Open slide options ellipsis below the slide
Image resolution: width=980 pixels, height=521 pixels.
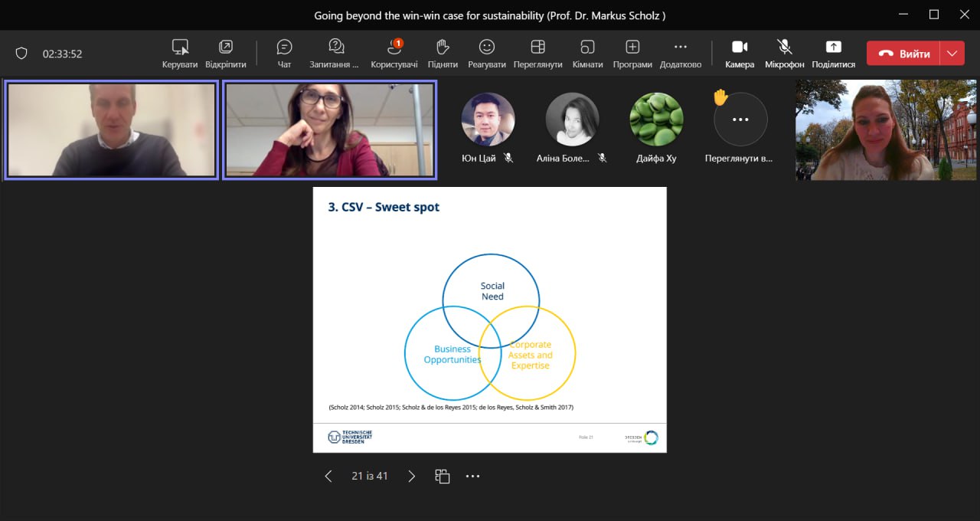(x=472, y=477)
